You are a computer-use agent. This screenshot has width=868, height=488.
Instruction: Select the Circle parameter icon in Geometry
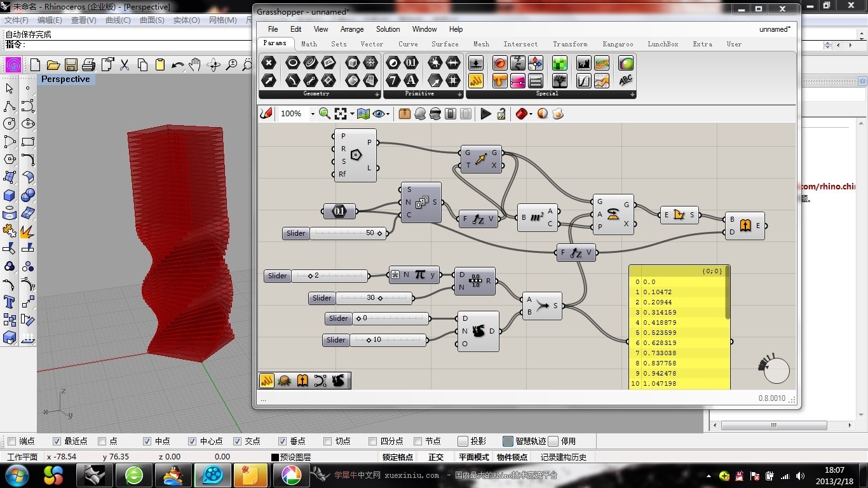293,63
